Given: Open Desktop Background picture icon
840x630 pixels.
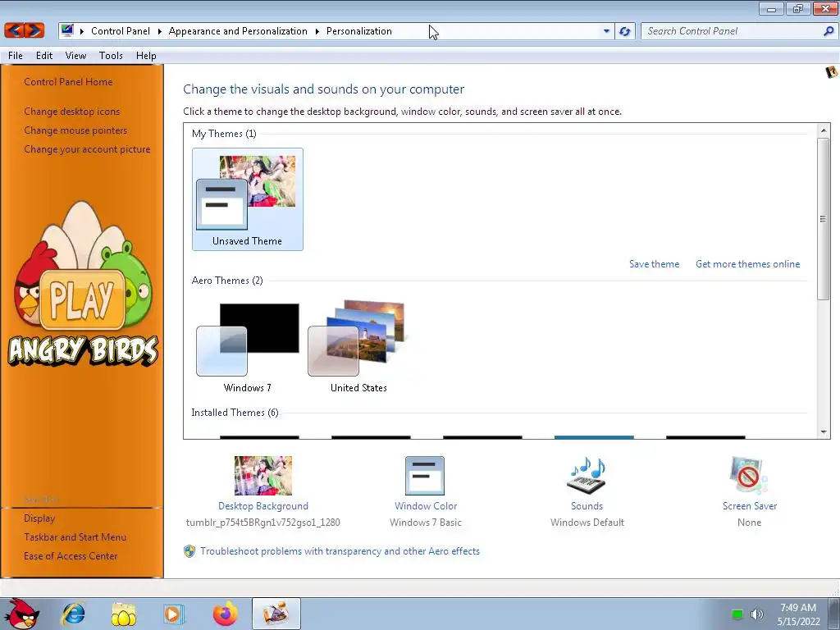Looking at the screenshot, I should coord(263,476).
